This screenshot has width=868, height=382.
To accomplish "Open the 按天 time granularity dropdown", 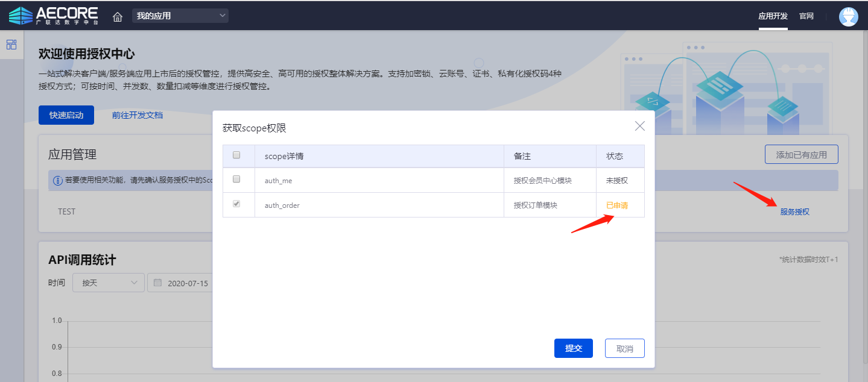I will [x=109, y=283].
